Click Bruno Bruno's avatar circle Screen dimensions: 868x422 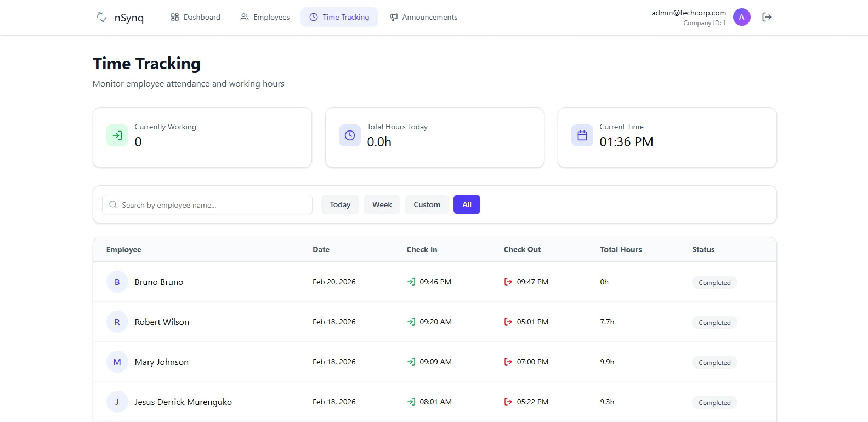(x=117, y=282)
